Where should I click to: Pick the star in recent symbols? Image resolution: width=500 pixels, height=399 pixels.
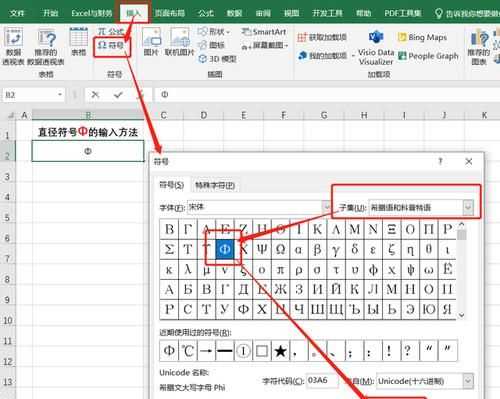click(280, 351)
